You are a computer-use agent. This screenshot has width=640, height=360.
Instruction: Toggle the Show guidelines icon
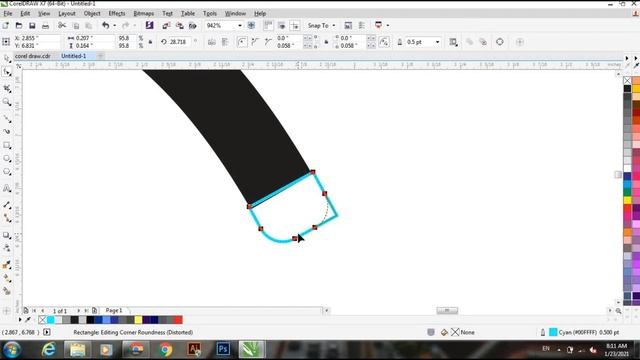point(295,25)
